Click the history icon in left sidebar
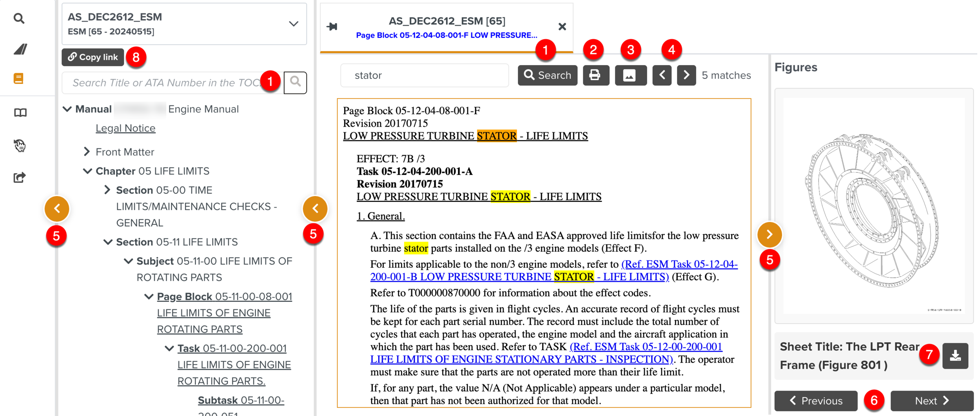Image resolution: width=980 pixels, height=416 pixels. (19, 145)
